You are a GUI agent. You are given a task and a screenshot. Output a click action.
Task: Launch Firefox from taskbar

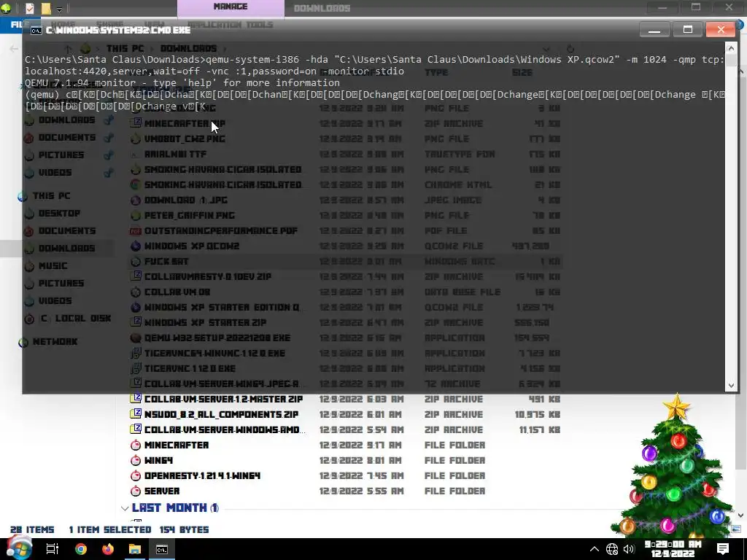tap(108, 549)
